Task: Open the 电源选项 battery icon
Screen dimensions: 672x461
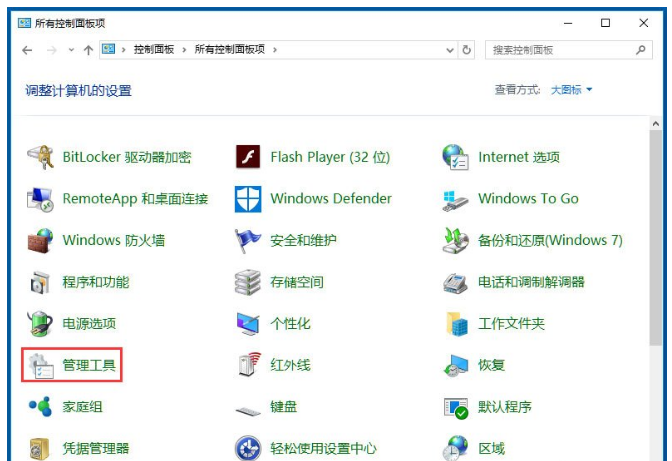Action: coord(40,324)
